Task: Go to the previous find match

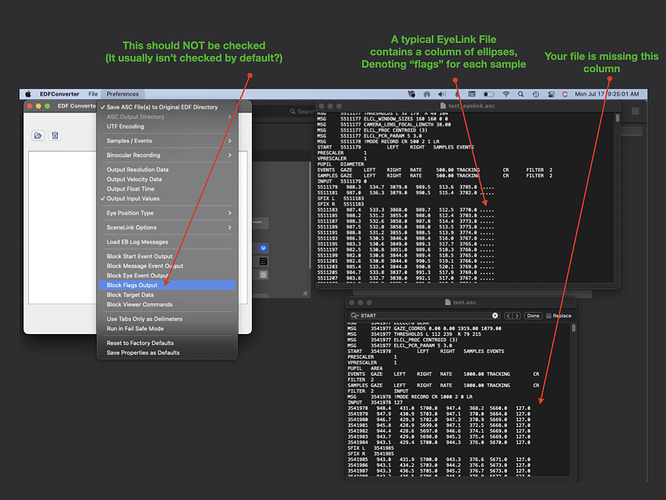Action: click(508, 316)
